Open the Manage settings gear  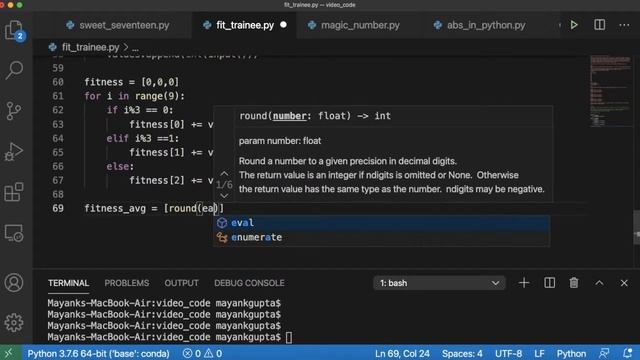pyautogui.click(x=14, y=322)
